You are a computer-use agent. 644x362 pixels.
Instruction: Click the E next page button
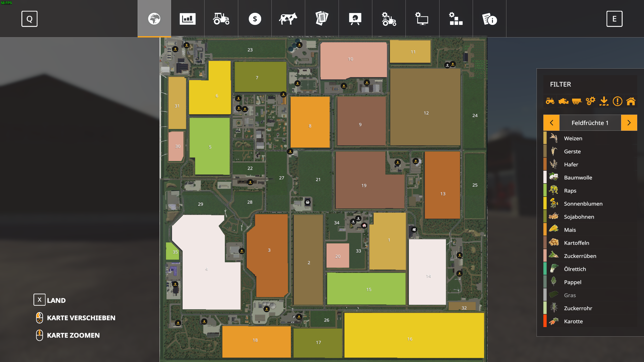coord(614,19)
